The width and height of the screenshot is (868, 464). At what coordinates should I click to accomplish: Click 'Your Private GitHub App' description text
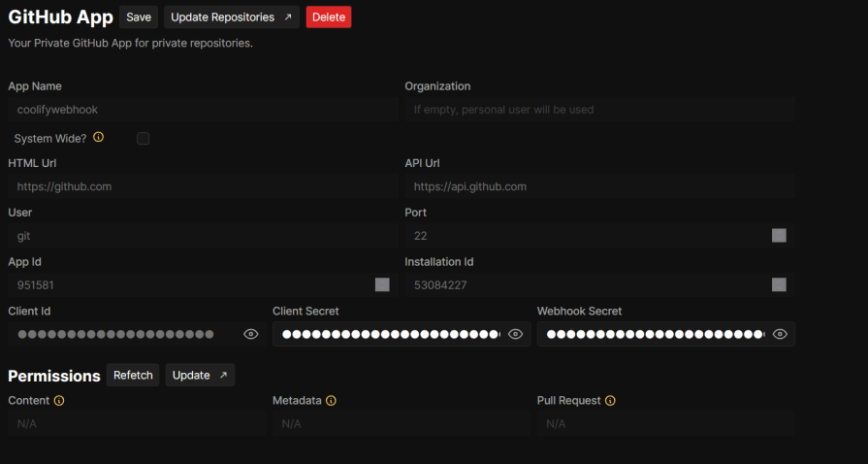(x=131, y=44)
